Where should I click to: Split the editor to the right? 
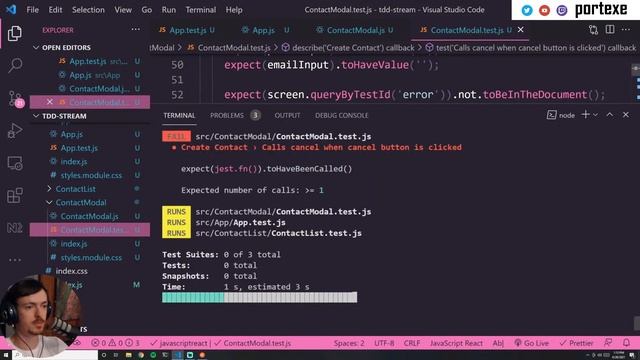point(610,29)
